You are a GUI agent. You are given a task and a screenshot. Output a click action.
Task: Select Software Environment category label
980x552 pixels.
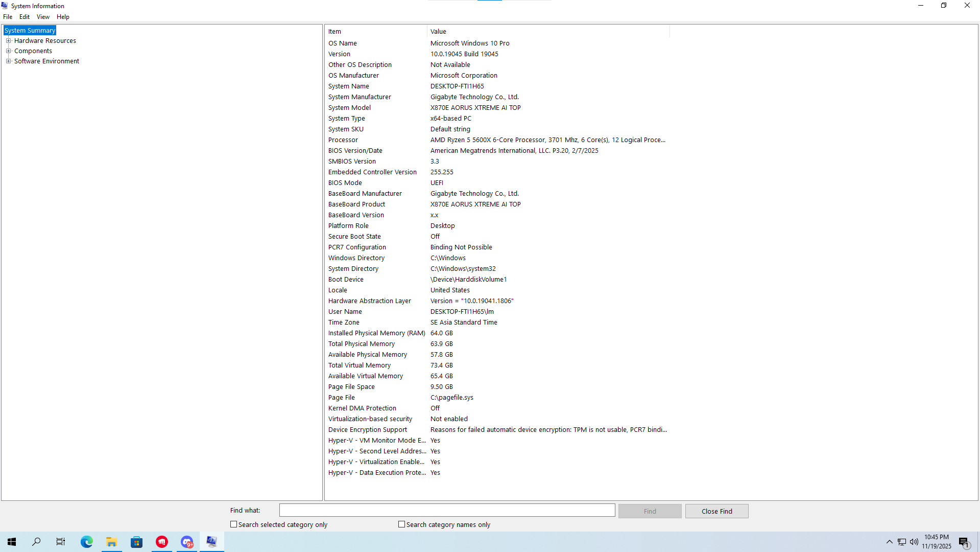[46, 61]
